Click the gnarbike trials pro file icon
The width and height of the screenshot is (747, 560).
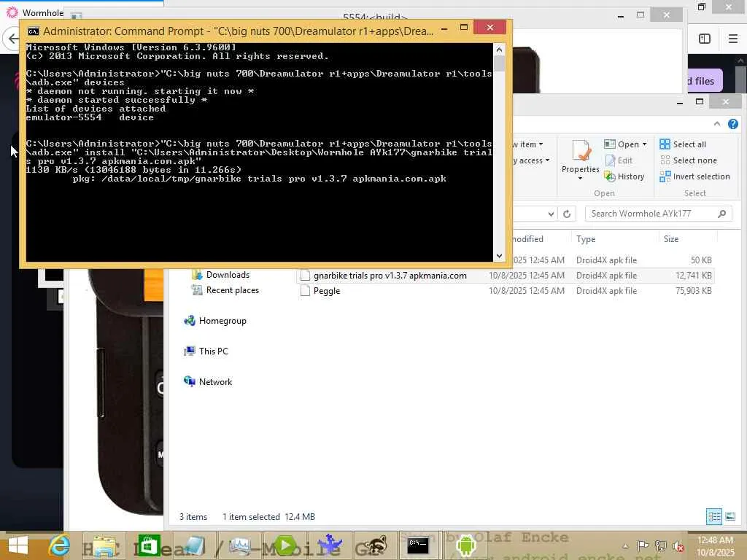[x=305, y=276]
